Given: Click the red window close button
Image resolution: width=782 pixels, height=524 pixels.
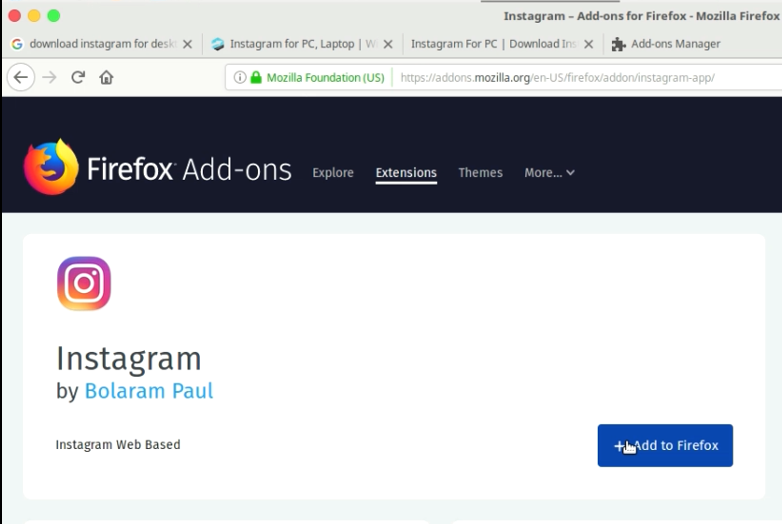Looking at the screenshot, I should 14,16.
